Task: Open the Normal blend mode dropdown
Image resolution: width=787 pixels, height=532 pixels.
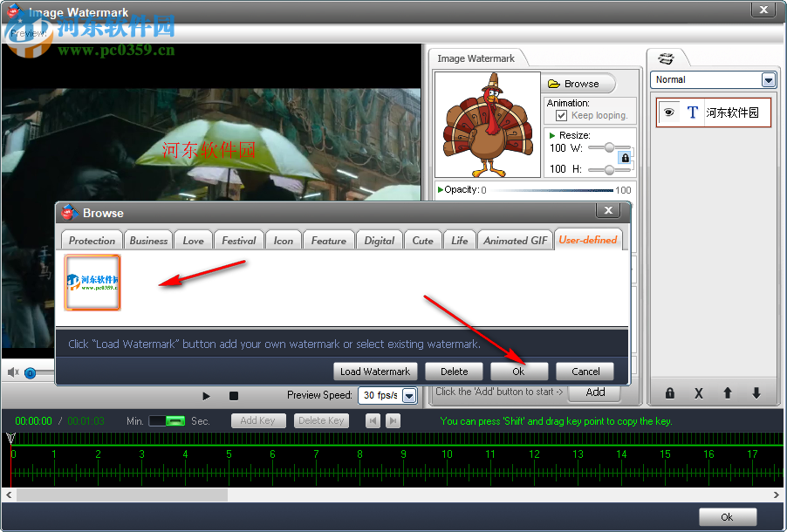Action: coord(767,79)
